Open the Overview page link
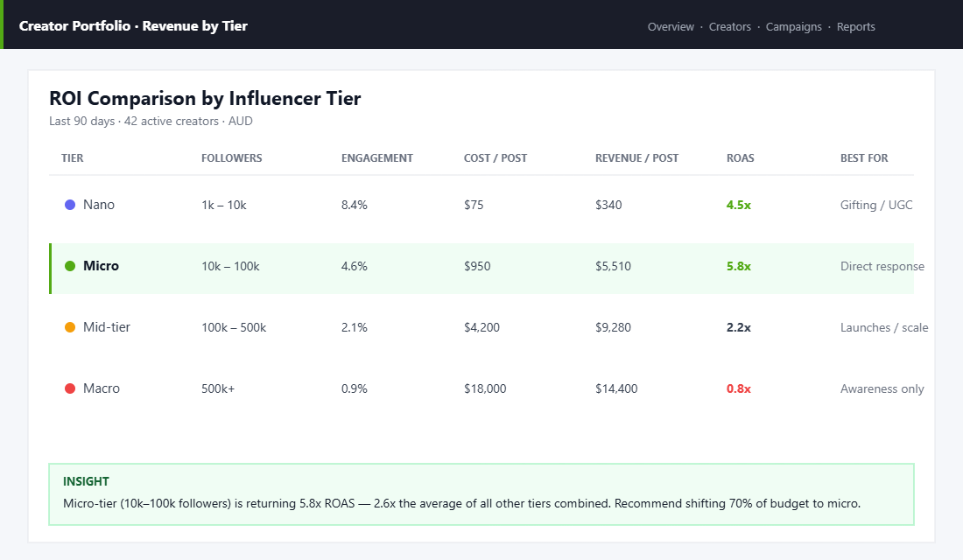Image resolution: width=963 pixels, height=560 pixels. 671,26
